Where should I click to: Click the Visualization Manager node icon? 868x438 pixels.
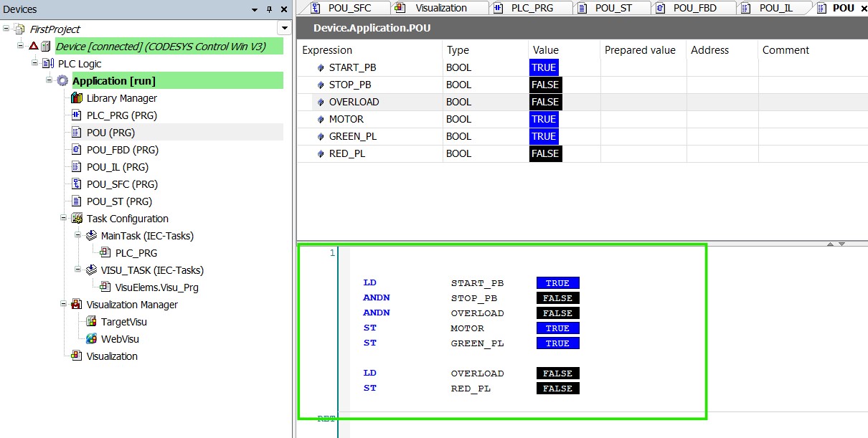[77, 305]
